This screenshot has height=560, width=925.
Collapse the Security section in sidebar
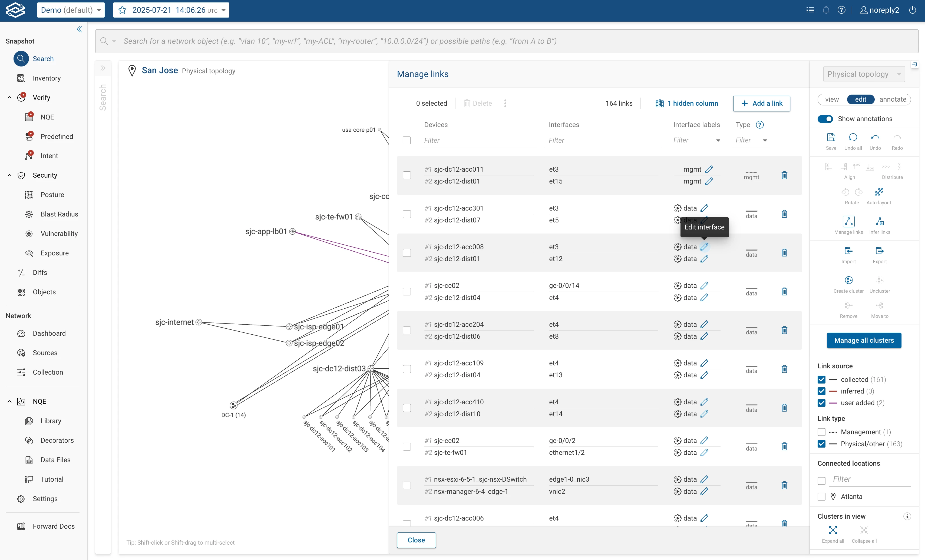coord(9,175)
